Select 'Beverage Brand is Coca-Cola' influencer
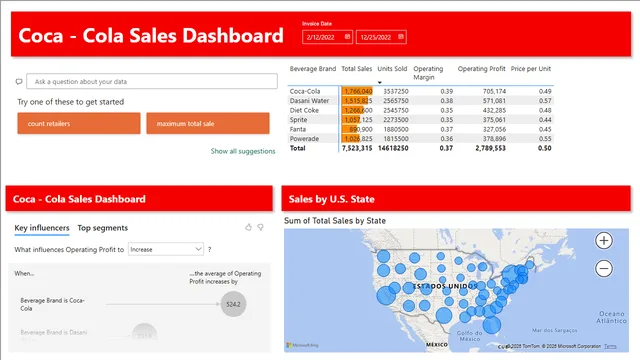 point(52,304)
